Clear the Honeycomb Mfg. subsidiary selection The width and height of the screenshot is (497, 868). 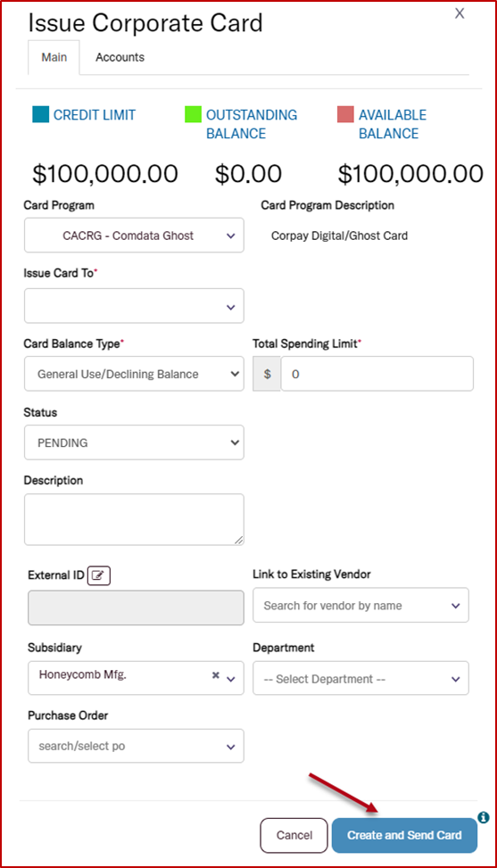(216, 675)
